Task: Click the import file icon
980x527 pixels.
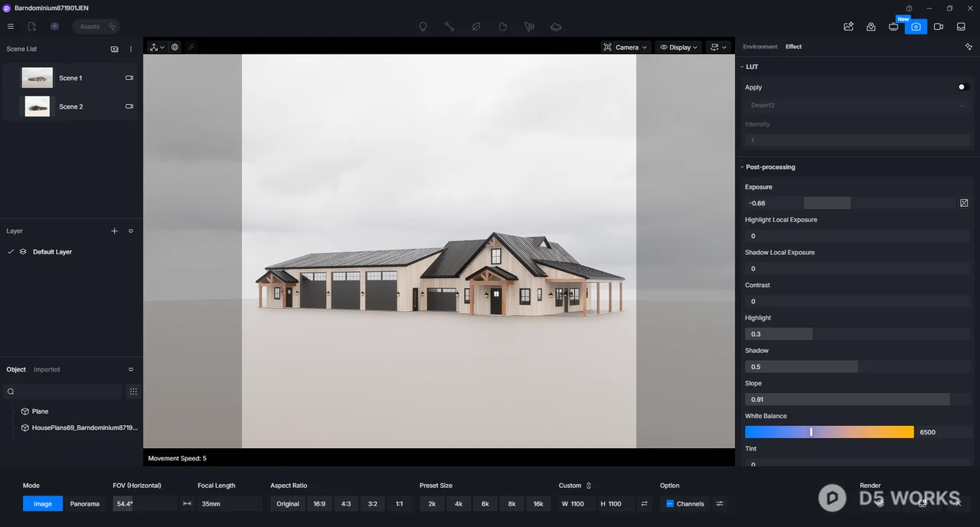Action: [x=32, y=27]
